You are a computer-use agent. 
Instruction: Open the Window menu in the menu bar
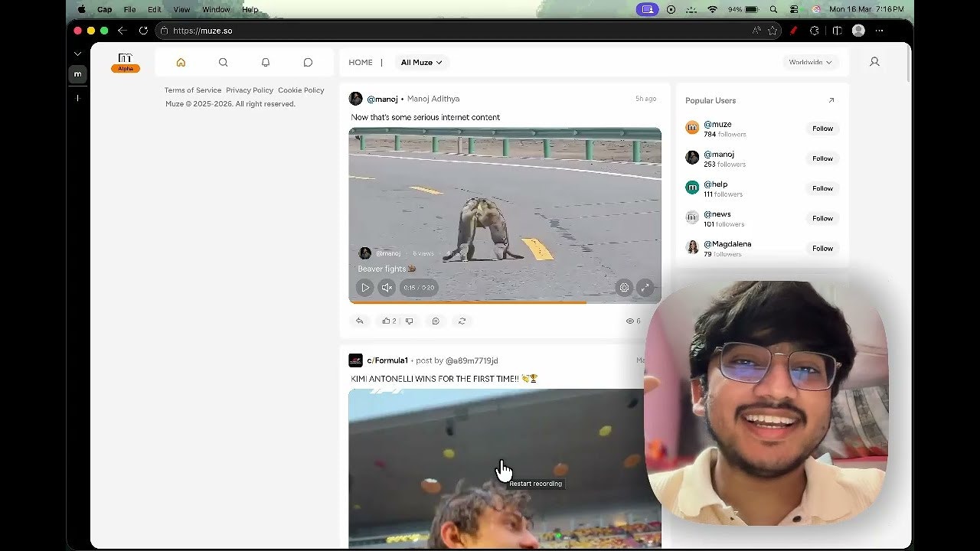(216, 9)
